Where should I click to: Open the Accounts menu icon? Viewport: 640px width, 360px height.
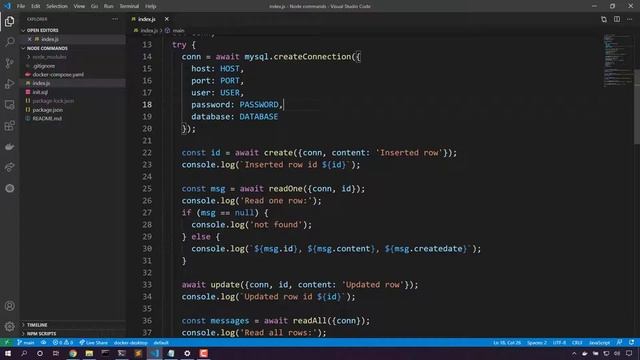click(10, 306)
